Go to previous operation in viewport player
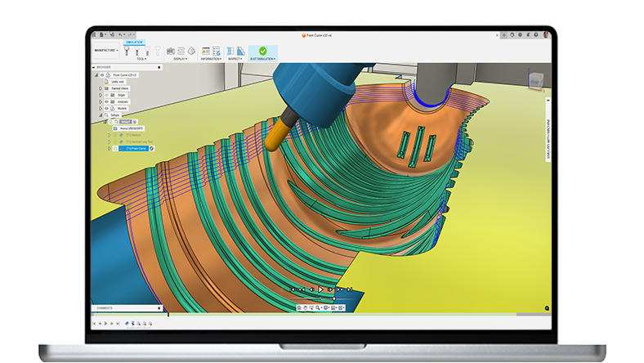The height and width of the screenshot is (363, 644). (x=302, y=289)
